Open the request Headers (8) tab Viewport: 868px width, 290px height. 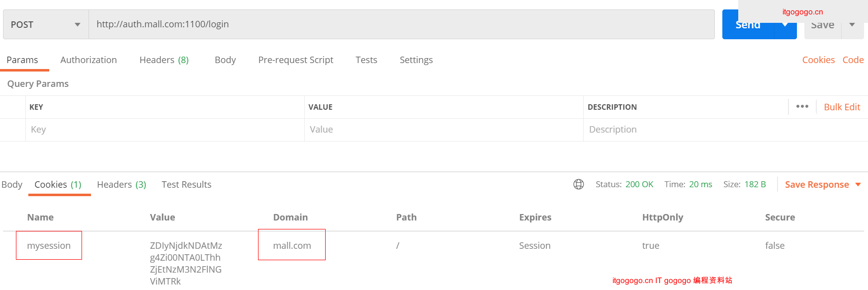pyautogui.click(x=164, y=60)
